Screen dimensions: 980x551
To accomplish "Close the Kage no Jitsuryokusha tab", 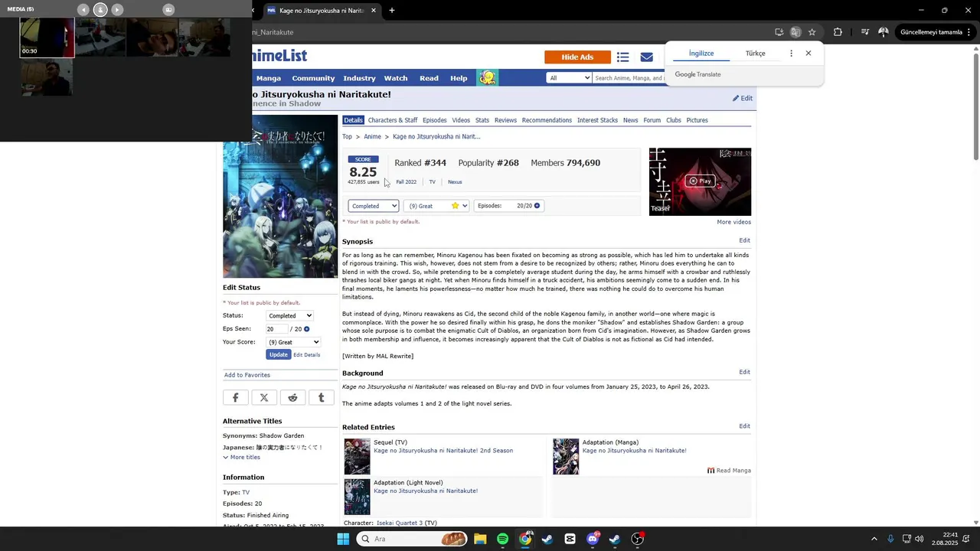I will click(x=374, y=11).
